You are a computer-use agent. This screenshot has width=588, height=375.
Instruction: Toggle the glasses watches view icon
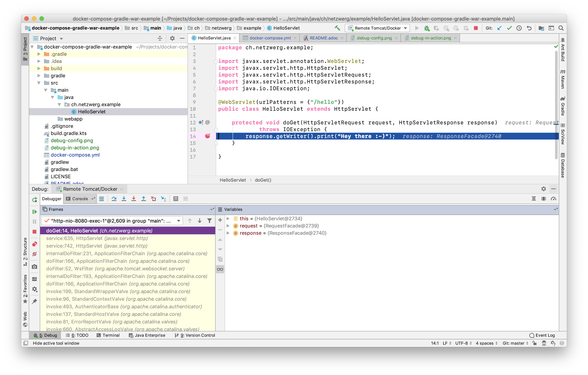(x=220, y=269)
